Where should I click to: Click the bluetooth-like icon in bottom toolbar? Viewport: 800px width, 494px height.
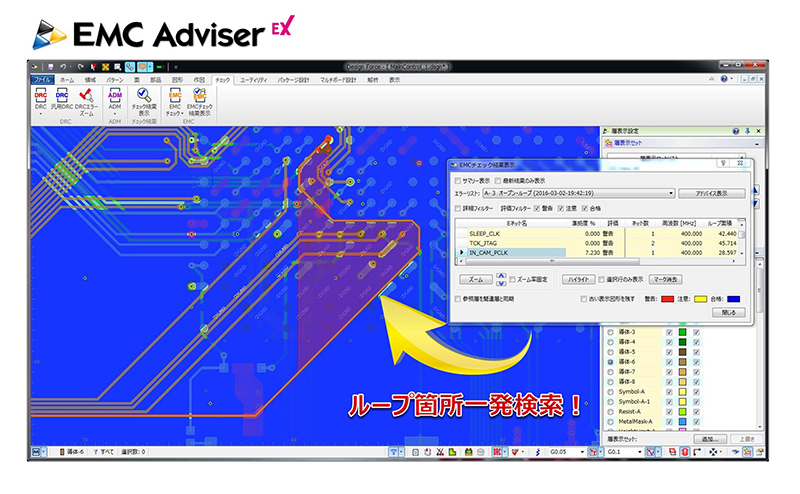pos(537,452)
